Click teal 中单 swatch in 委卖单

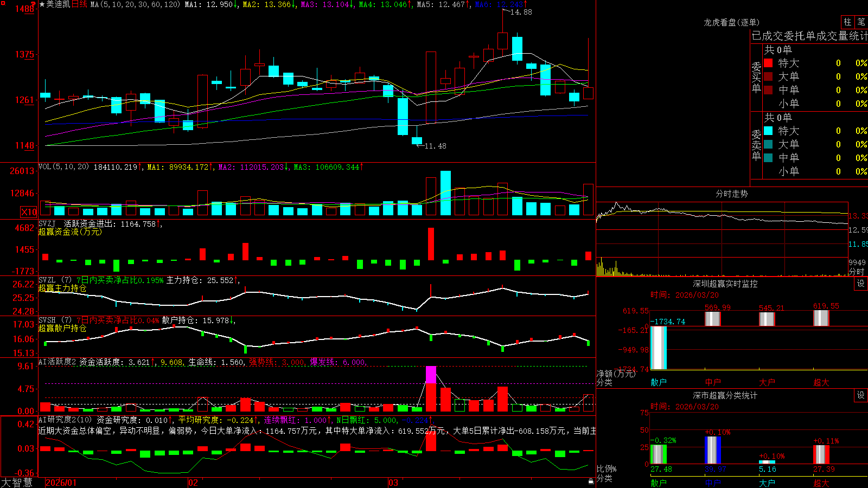point(768,158)
